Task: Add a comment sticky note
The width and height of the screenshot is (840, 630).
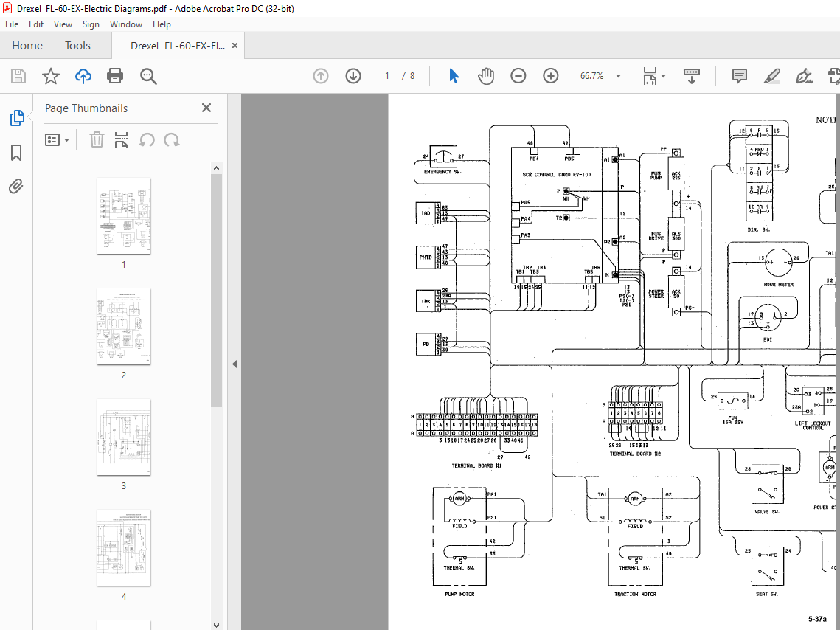Action: (740, 76)
